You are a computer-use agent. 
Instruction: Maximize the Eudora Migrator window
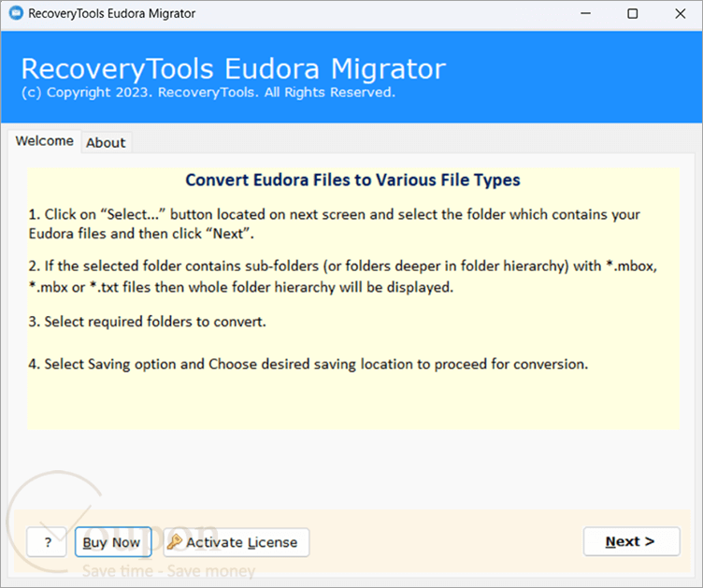click(633, 13)
